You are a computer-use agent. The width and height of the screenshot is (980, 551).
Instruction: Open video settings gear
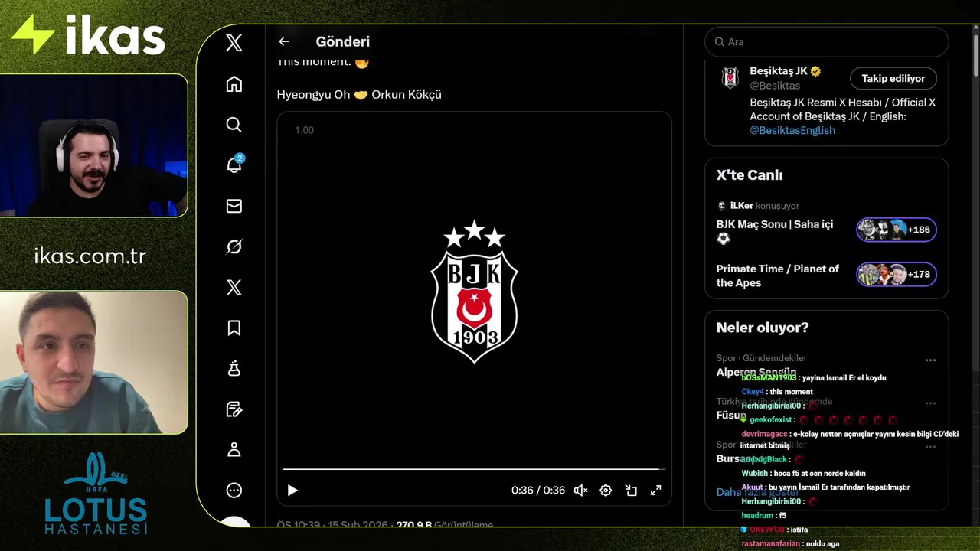tap(606, 491)
